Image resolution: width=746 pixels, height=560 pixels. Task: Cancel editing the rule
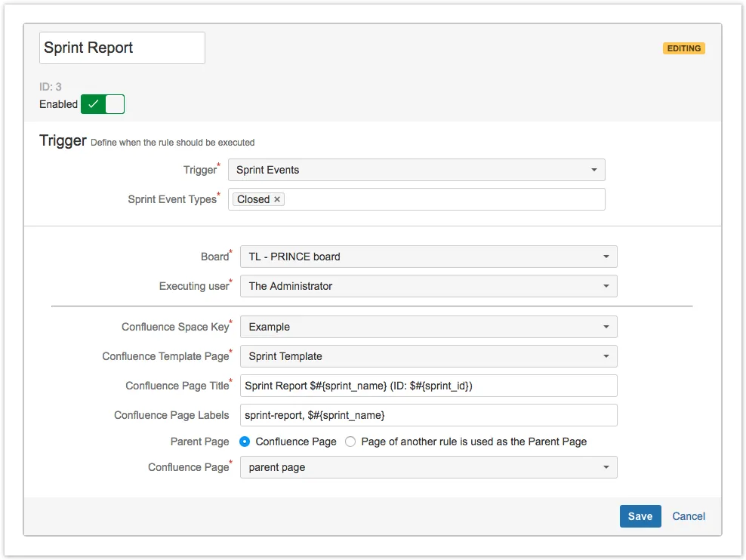[x=689, y=516]
